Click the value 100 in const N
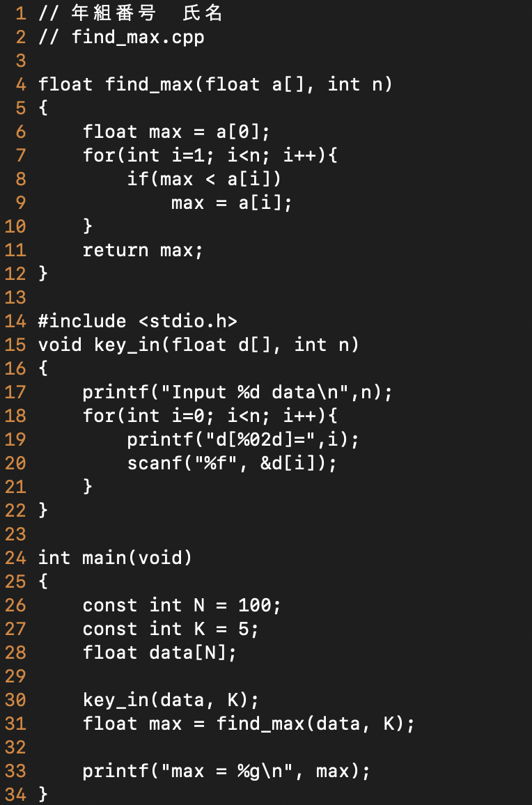 pyautogui.click(x=255, y=605)
